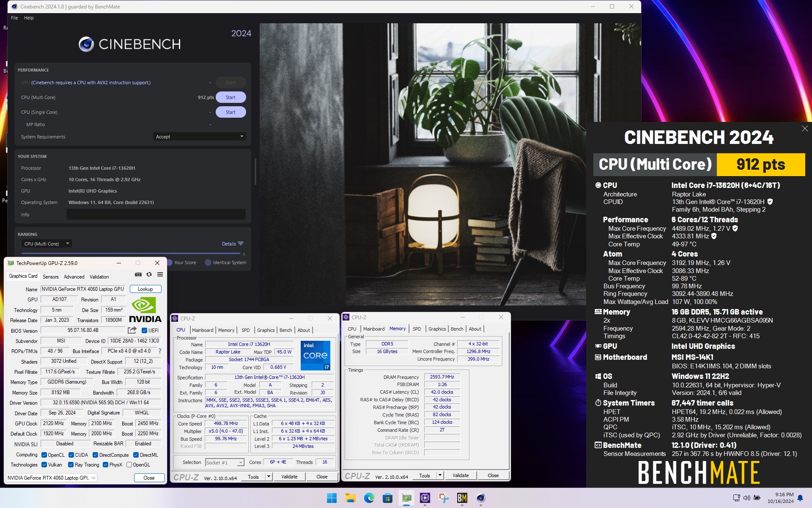Image resolution: width=812 pixels, height=508 pixels.
Task: Open volume control in system tray
Action: pyautogui.click(x=747, y=498)
